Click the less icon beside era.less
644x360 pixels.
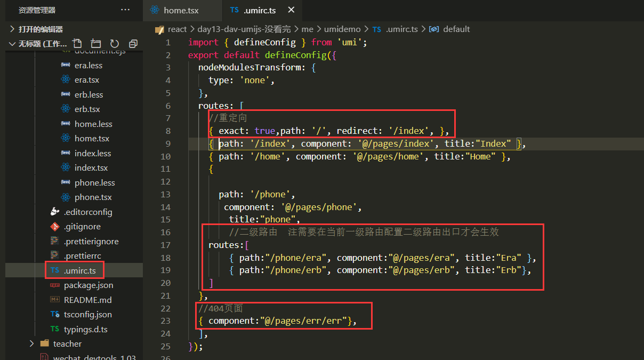pos(66,65)
